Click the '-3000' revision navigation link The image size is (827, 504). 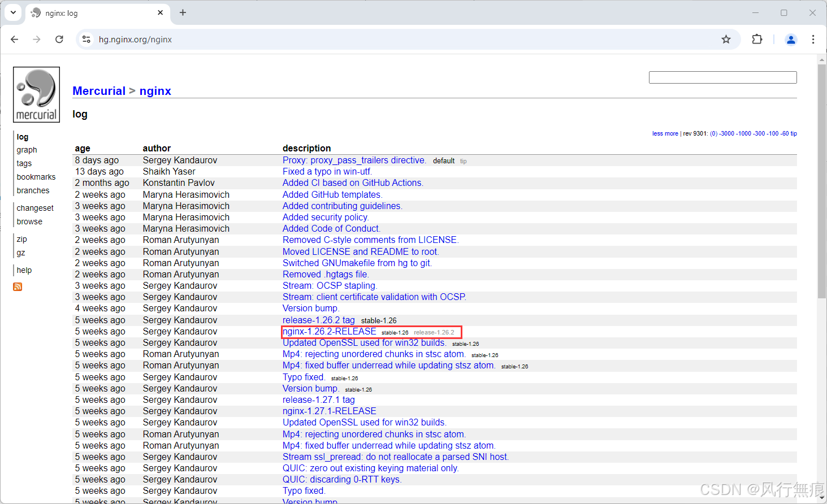pyautogui.click(x=727, y=134)
